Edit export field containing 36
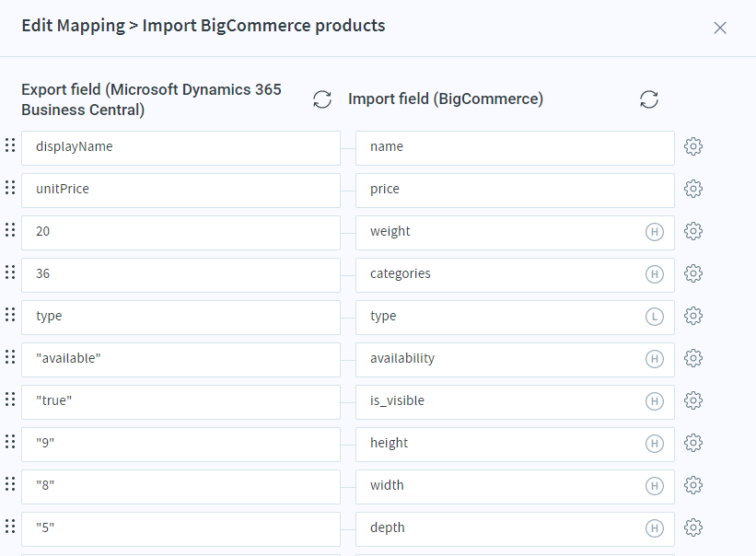The width and height of the screenshot is (756, 556). (180, 275)
